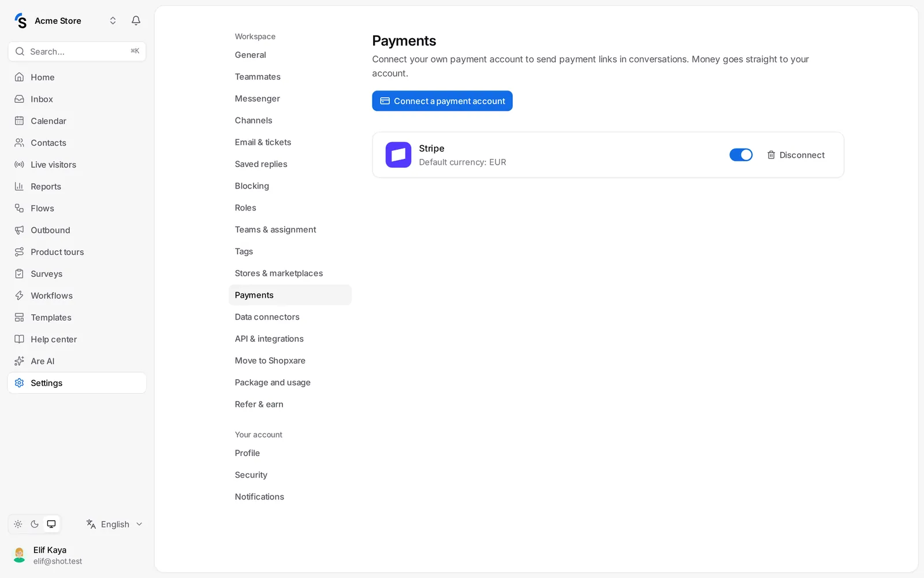The width and height of the screenshot is (924, 578).
Task: Click Elif Kaya's avatar
Action: click(20, 555)
